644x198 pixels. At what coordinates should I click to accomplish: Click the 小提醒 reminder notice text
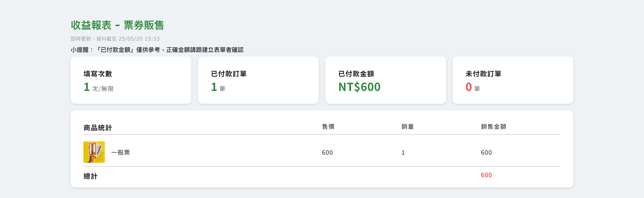coord(157,50)
